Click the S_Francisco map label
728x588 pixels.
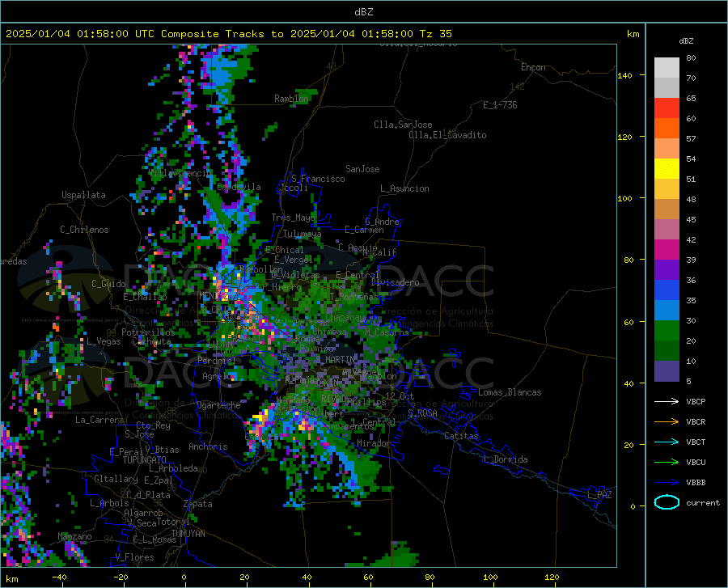point(318,179)
